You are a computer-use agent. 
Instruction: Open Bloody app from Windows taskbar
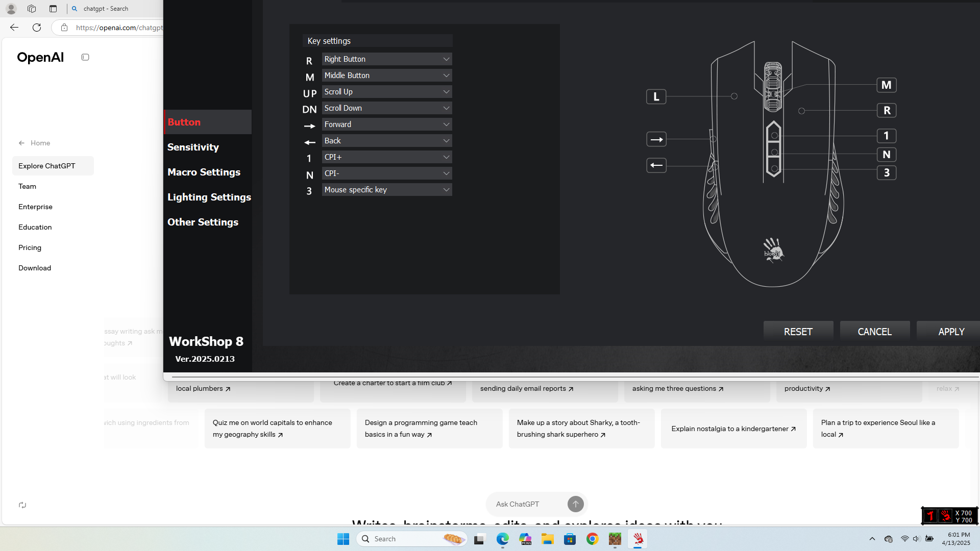pos(638,539)
